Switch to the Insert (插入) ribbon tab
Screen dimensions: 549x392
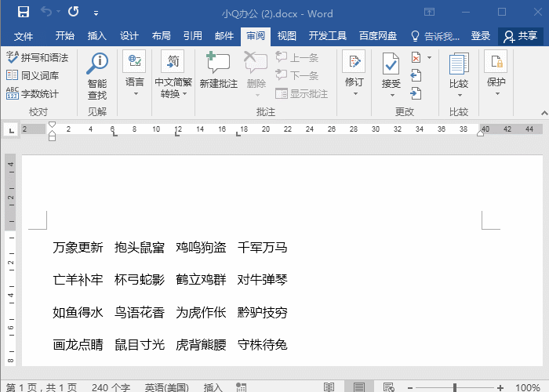tap(97, 36)
